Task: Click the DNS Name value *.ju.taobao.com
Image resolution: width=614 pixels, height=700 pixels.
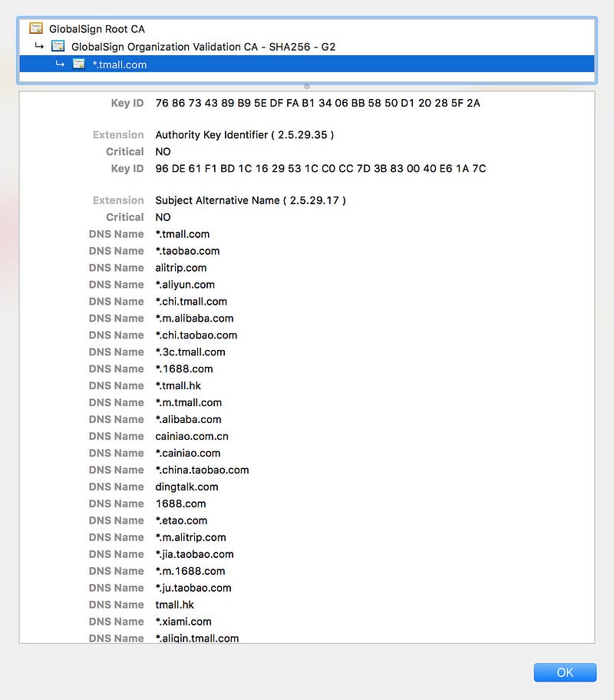Action: (193, 588)
